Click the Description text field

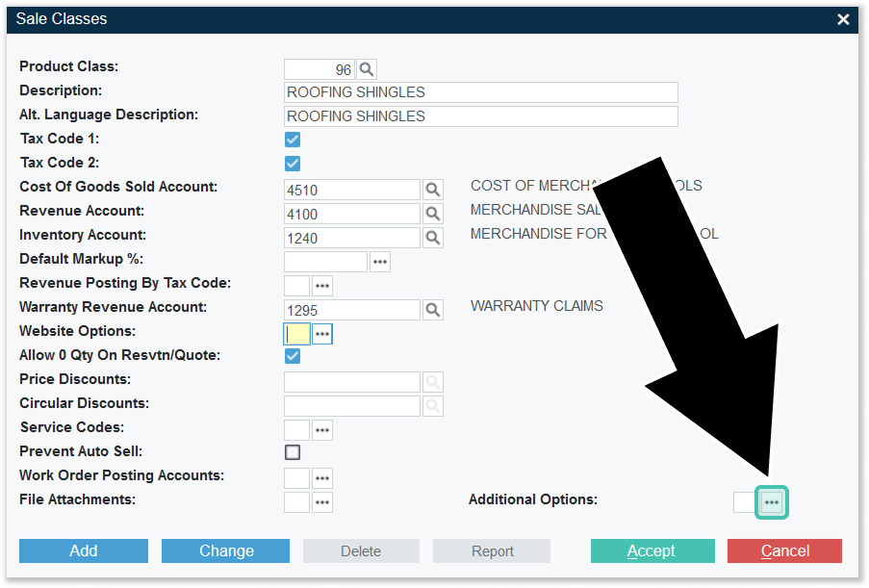point(481,92)
